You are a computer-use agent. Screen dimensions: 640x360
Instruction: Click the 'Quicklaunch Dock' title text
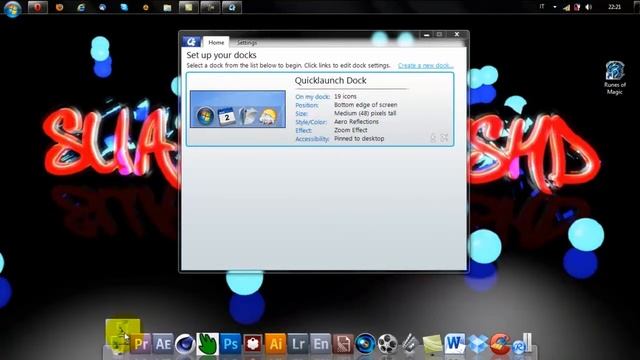331,80
